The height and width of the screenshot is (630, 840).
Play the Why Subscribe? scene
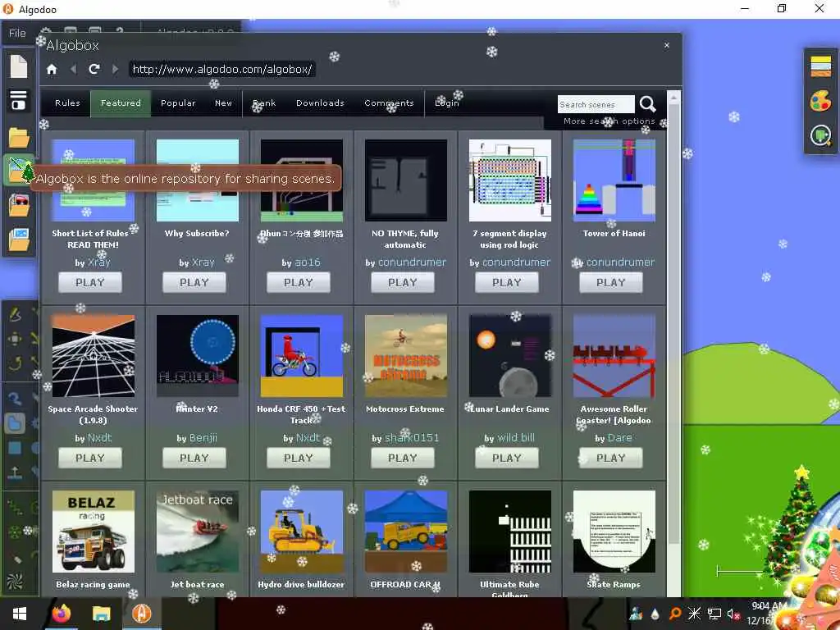[194, 282]
